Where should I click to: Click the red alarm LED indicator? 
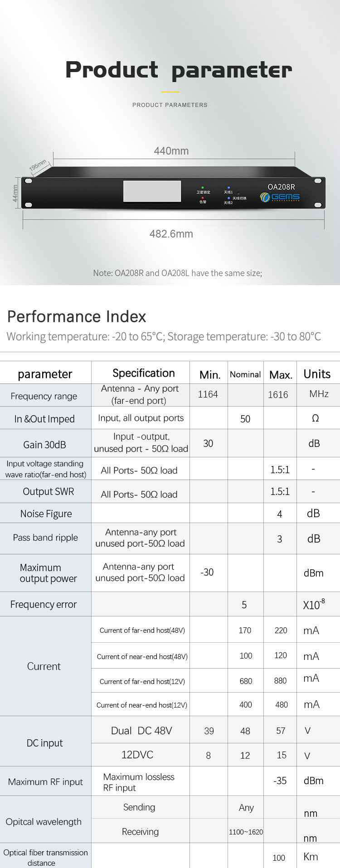[x=203, y=198]
